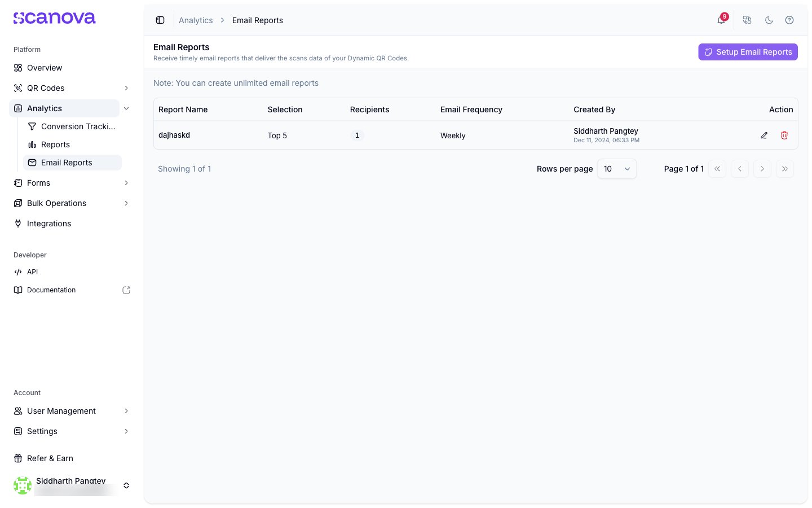Click the Report Name column header
Viewport: 812px width, 508px height.
[183, 110]
